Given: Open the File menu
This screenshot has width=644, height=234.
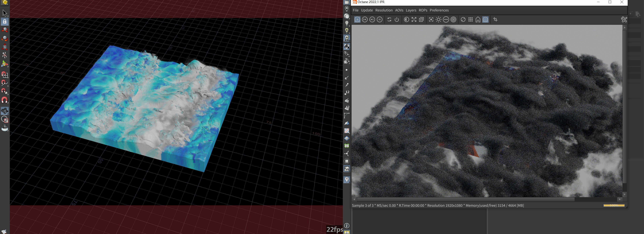Looking at the screenshot, I should click(355, 10).
